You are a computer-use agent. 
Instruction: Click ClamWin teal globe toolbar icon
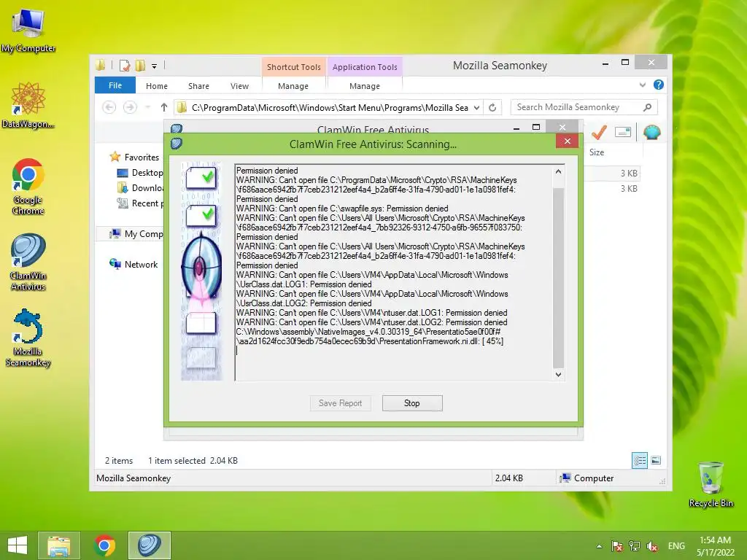pos(651,133)
